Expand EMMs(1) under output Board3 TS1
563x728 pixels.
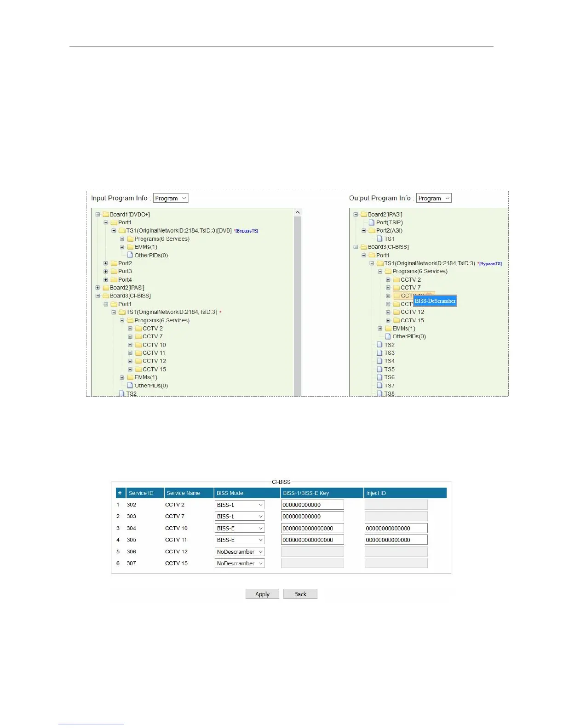click(x=380, y=329)
